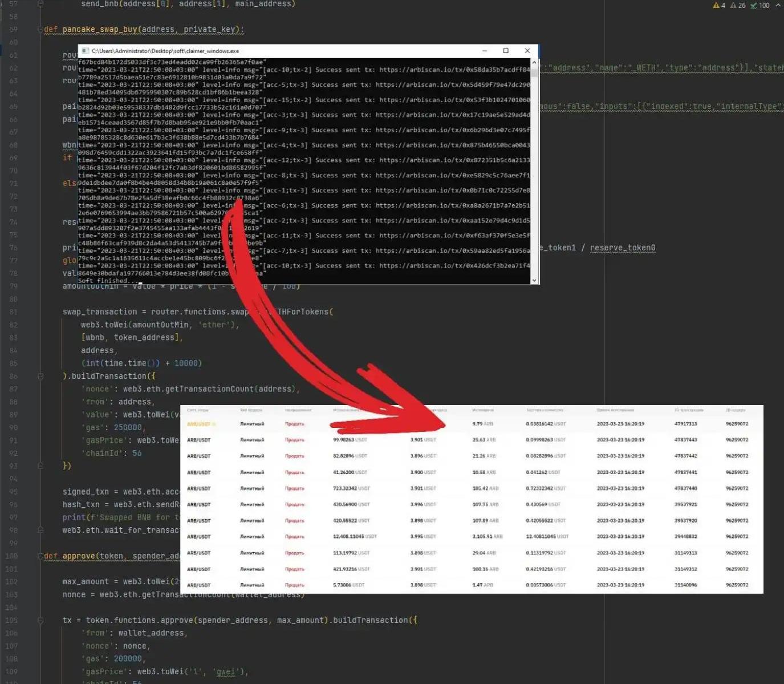Click Продать in the 12,408.11045 USDT row
The image size is (784, 684).
(x=294, y=537)
